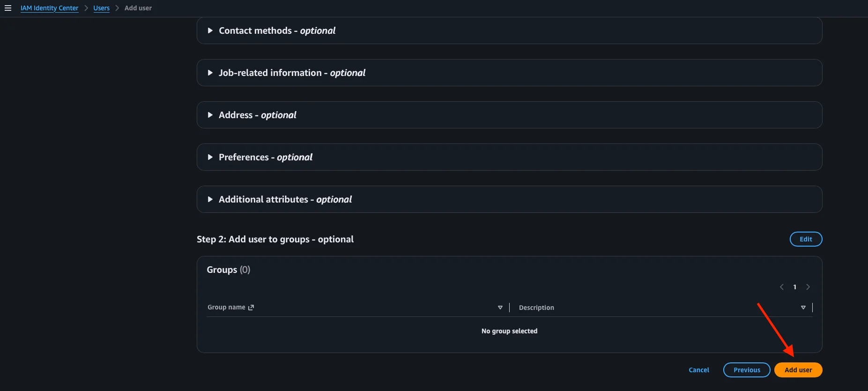
Task: Open IAM Identity Center breadcrumb link
Action: [49, 8]
